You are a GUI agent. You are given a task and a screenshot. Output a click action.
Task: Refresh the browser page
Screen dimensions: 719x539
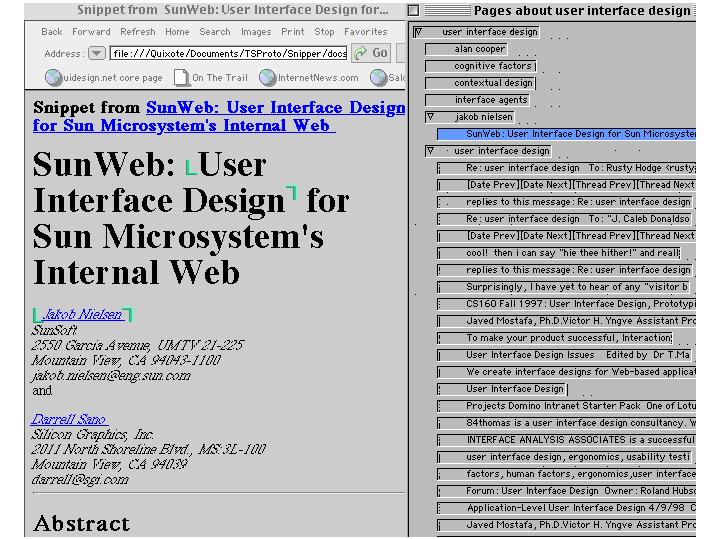point(138,32)
